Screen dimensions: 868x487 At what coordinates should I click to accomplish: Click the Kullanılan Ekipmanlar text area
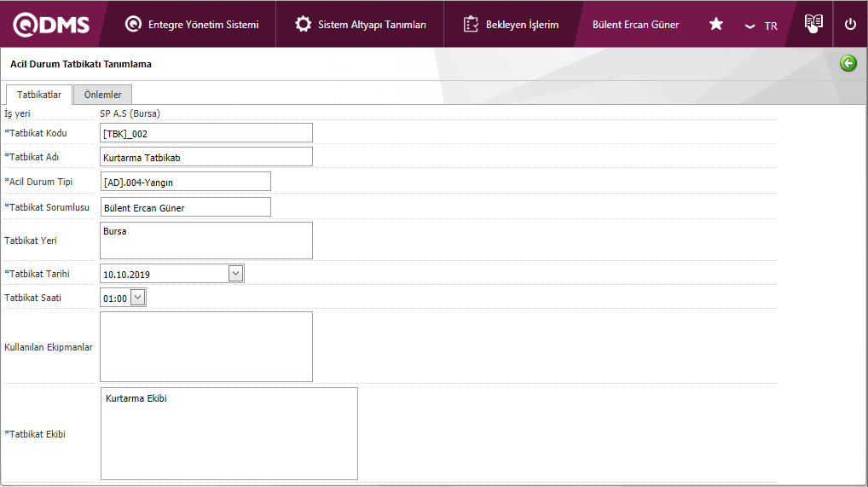coord(206,347)
